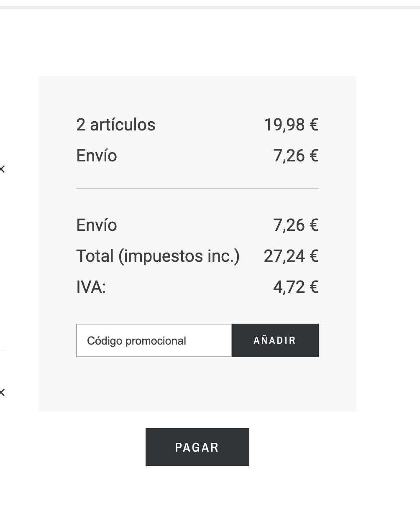The height and width of the screenshot is (506, 420).
Task: Click the euro symbol beside 19,98
Action: [314, 125]
